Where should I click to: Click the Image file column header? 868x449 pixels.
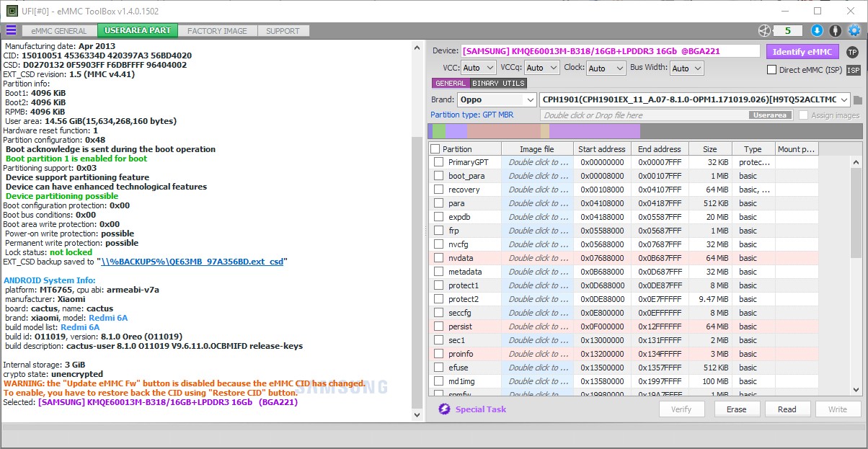pos(538,149)
